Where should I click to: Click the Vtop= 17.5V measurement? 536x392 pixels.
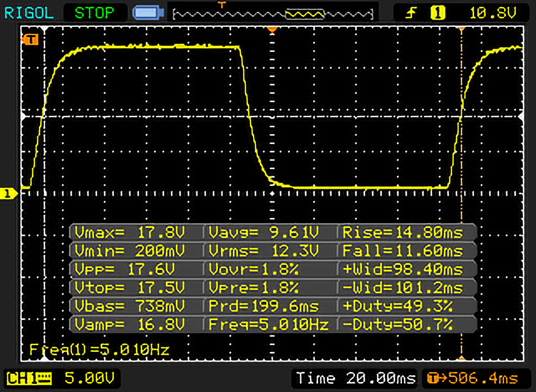130,287
